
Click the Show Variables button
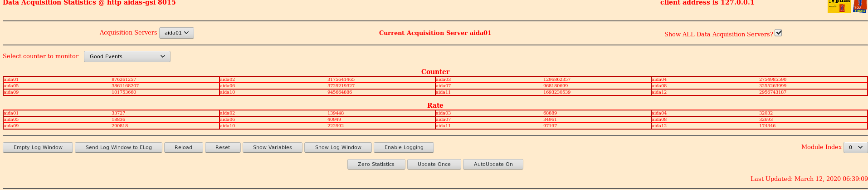[x=273, y=147]
